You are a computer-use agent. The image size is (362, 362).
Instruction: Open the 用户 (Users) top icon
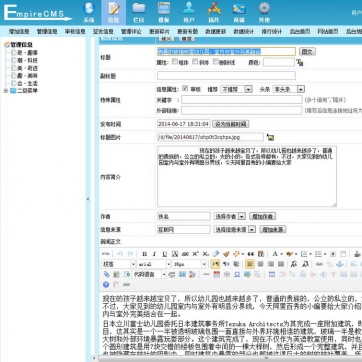click(x=189, y=12)
